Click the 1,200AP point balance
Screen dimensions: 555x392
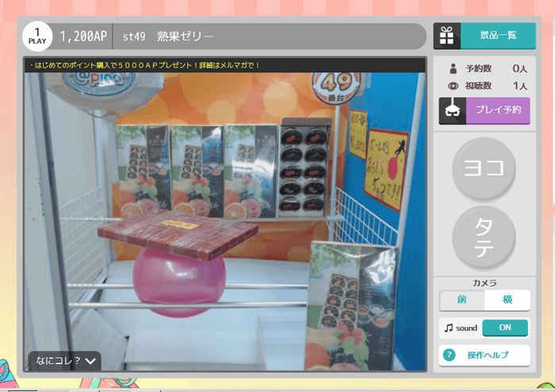click(83, 36)
